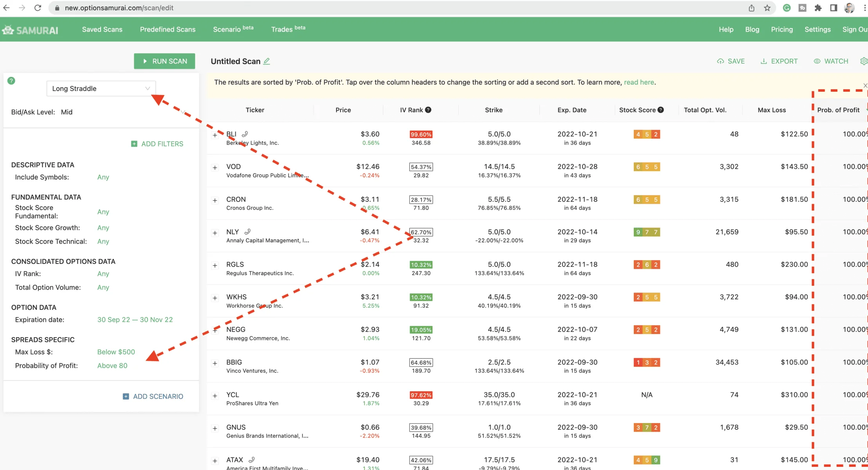The height and width of the screenshot is (470, 868).
Task: Click the Samurai logo
Action: (30, 30)
